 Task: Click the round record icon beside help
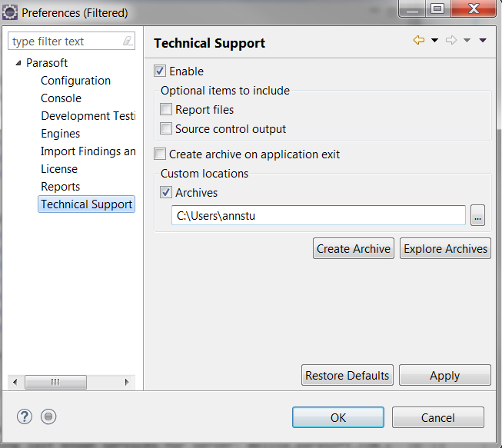pos(48,416)
